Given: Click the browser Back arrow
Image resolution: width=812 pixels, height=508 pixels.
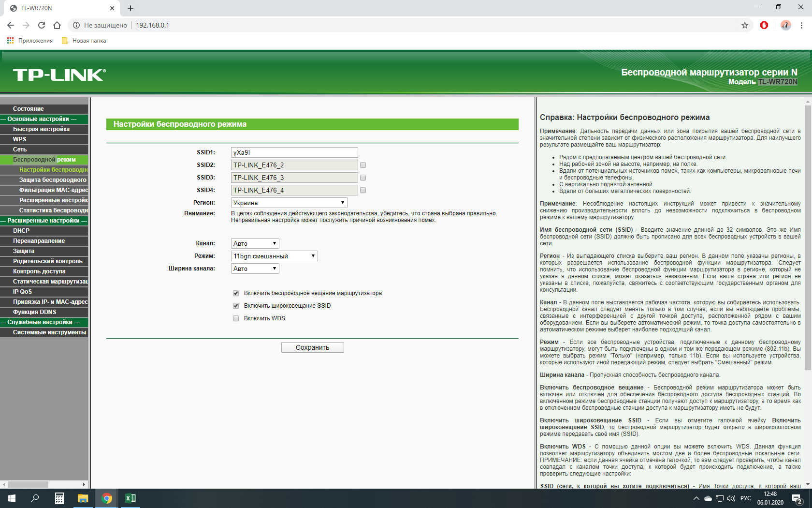Looking at the screenshot, I should coord(11,25).
